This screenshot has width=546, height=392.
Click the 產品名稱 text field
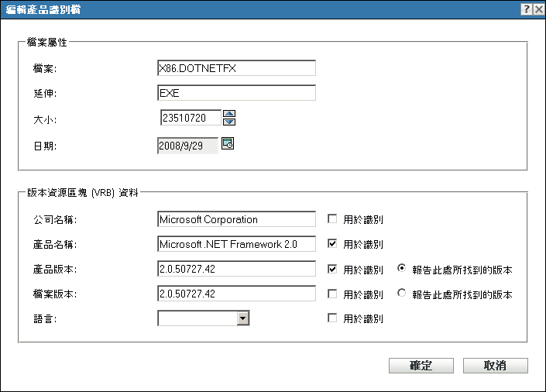pos(236,244)
